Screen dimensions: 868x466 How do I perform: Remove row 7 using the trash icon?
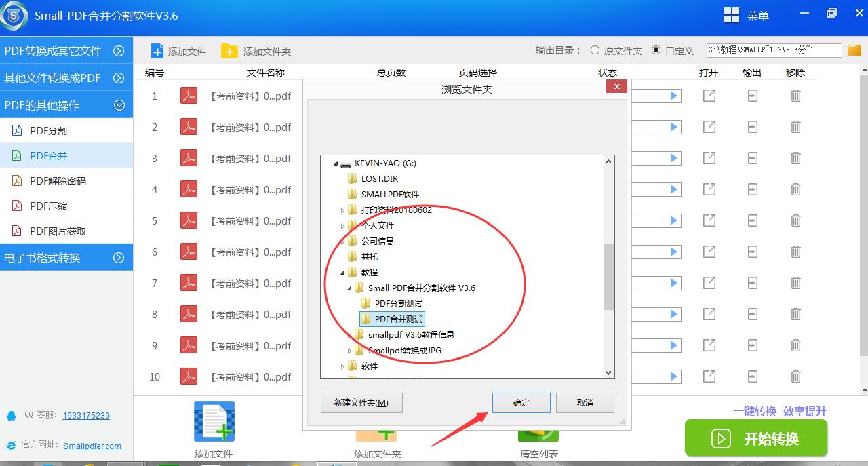(x=795, y=283)
